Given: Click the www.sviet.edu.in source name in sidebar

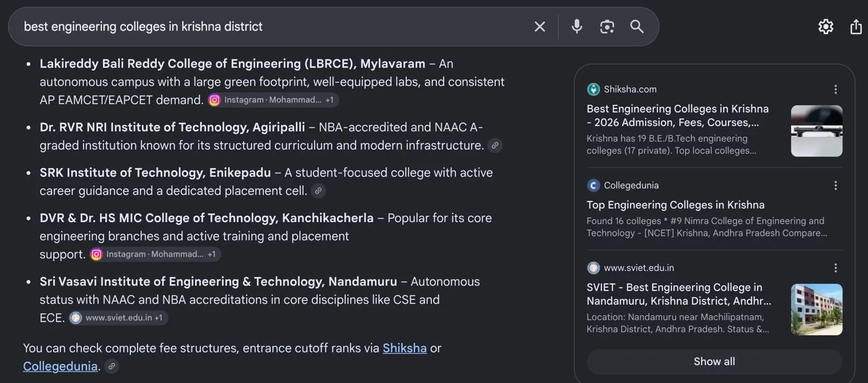Looking at the screenshot, I should (639, 268).
